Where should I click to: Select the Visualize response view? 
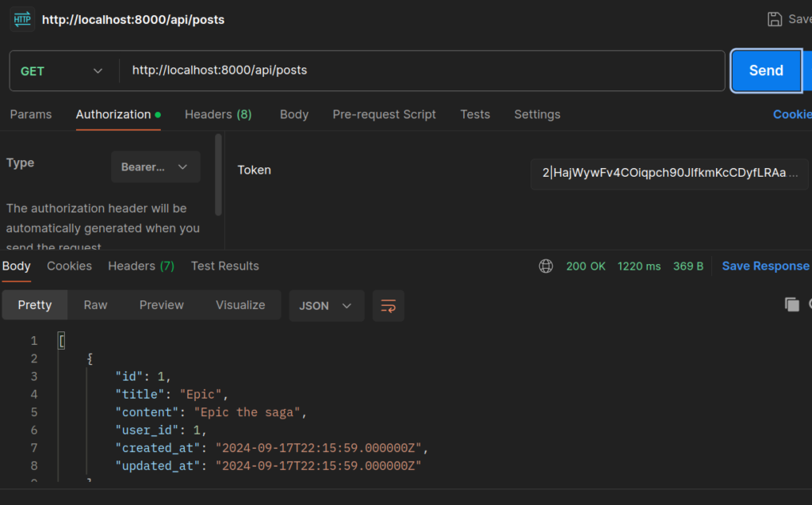click(x=240, y=304)
